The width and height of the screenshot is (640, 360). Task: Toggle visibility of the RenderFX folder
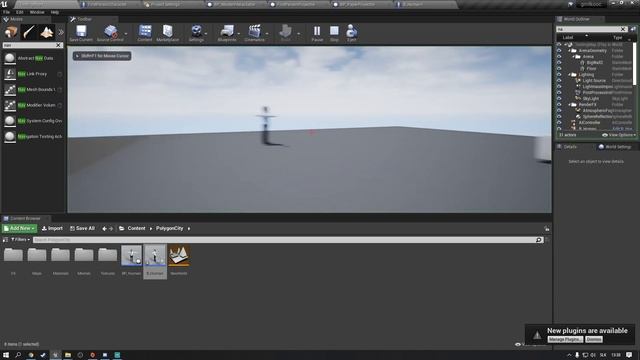coord(559,104)
